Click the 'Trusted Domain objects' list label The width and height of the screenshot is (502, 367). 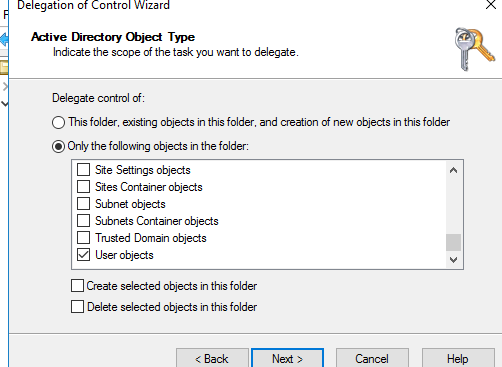coord(151,238)
